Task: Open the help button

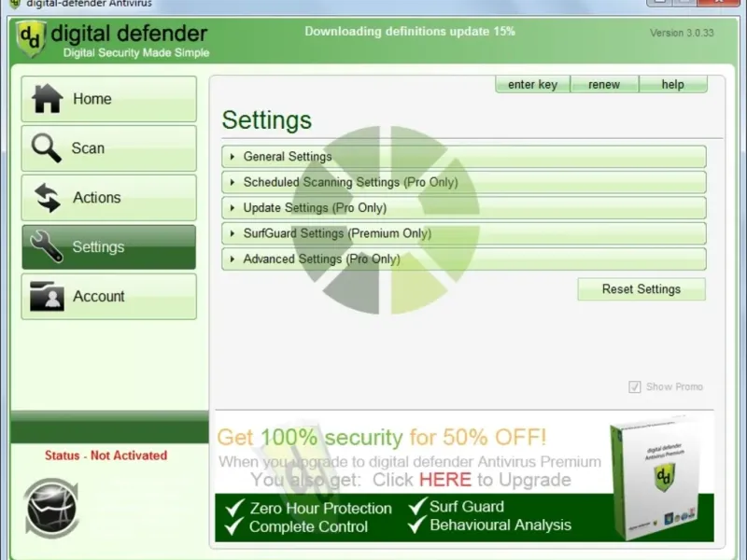Action: pyautogui.click(x=672, y=84)
